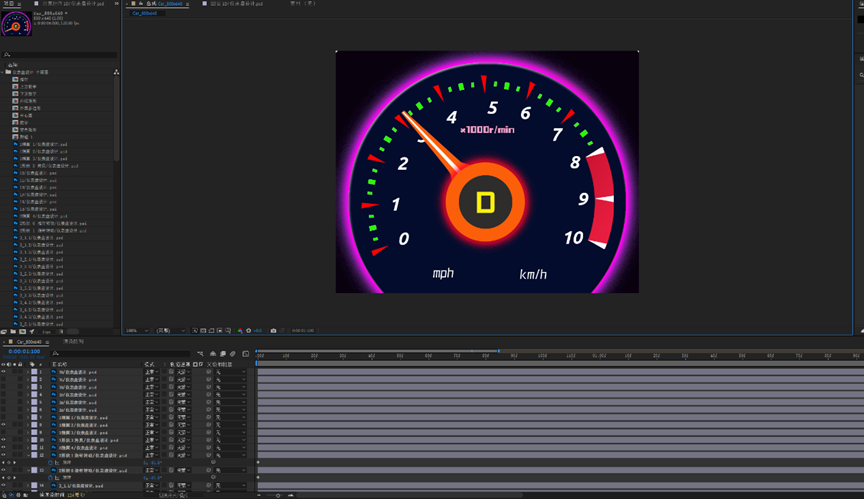Open the Graph Editor in the timeline
864x499 pixels.
246,354
